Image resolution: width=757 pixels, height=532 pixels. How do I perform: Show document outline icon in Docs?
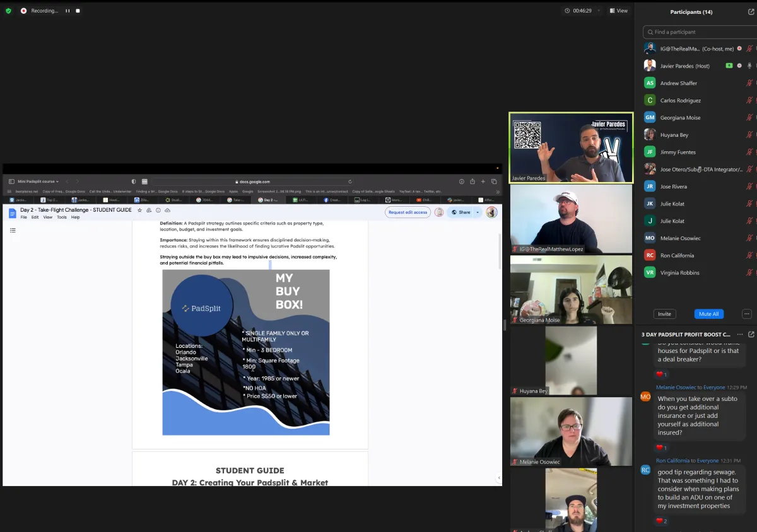[13, 231]
